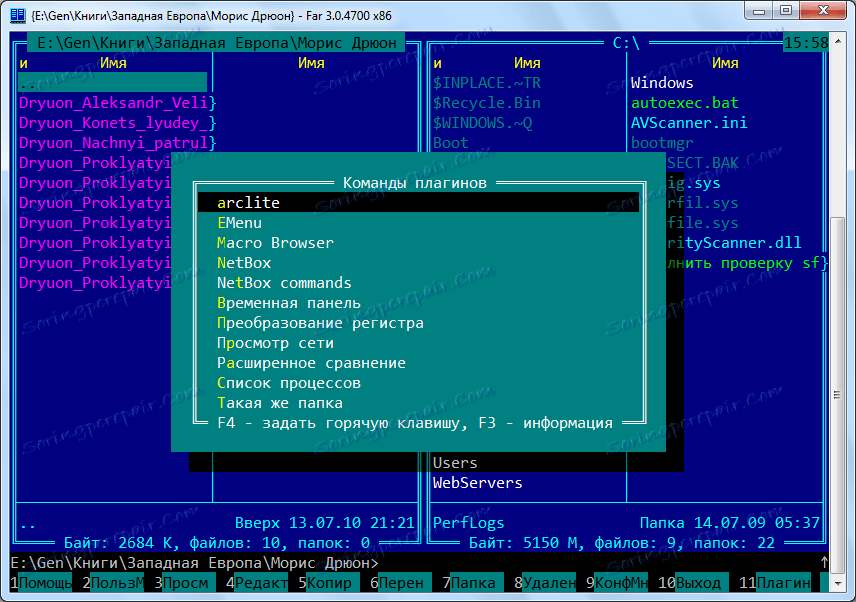Open Временная панель plugin
This screenshot has height=602, width=856.
(289, 303)
